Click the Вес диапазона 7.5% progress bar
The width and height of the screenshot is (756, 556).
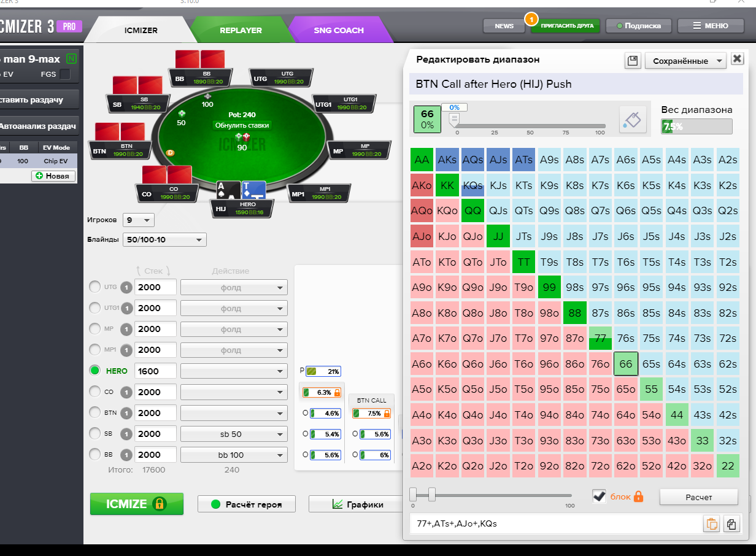(x=696, y=126)
